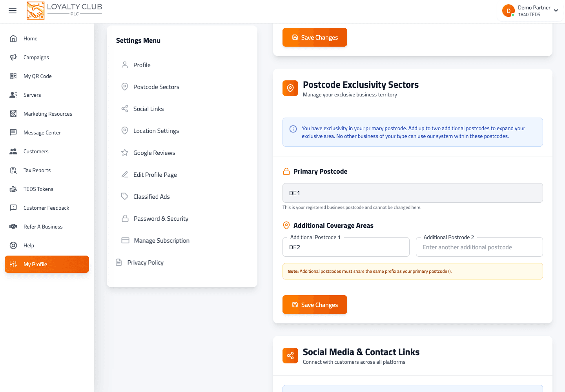Screen dimensions: 565x392
Task: Click the info icon in the exclusivity notice
Action: tap(293, 129)
